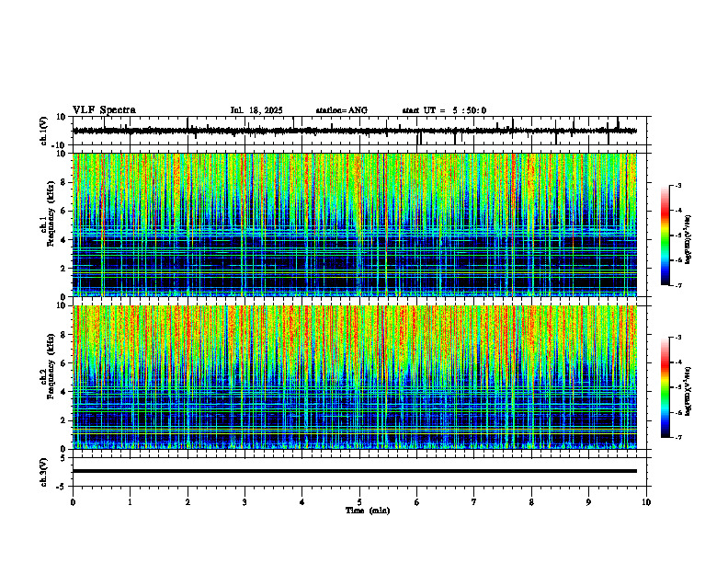Viewport: 728px width, 563px height.
Task: Click the ch.2 frequency tick label "4"
Action: click(x=64, y=392)
